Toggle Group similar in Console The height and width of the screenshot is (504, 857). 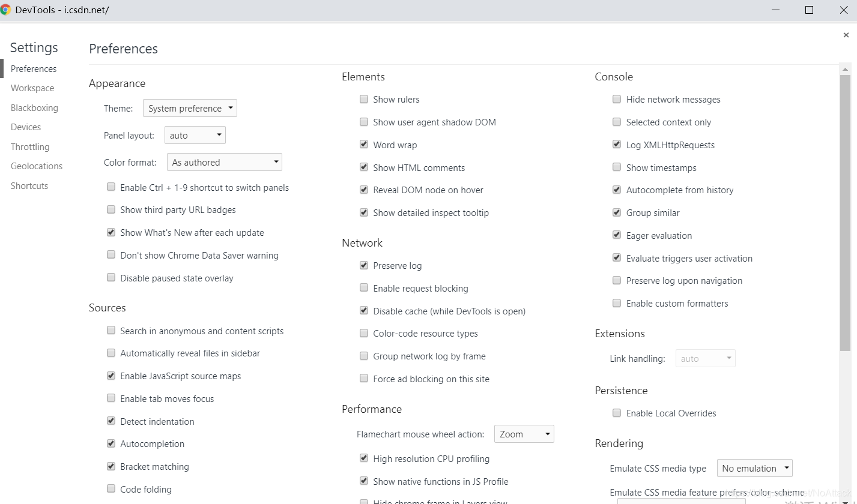tap(617, 212)
